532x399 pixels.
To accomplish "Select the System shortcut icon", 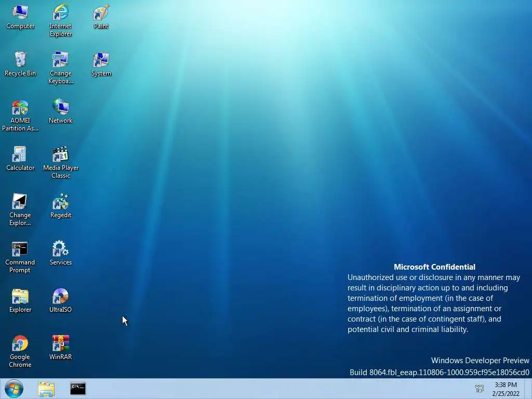I will coord(101,64).
